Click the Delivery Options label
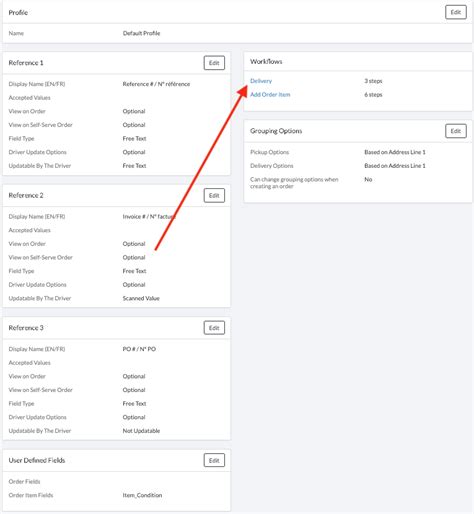The height and width of the screenshot is (514, 474). click(x=271, y=166)
